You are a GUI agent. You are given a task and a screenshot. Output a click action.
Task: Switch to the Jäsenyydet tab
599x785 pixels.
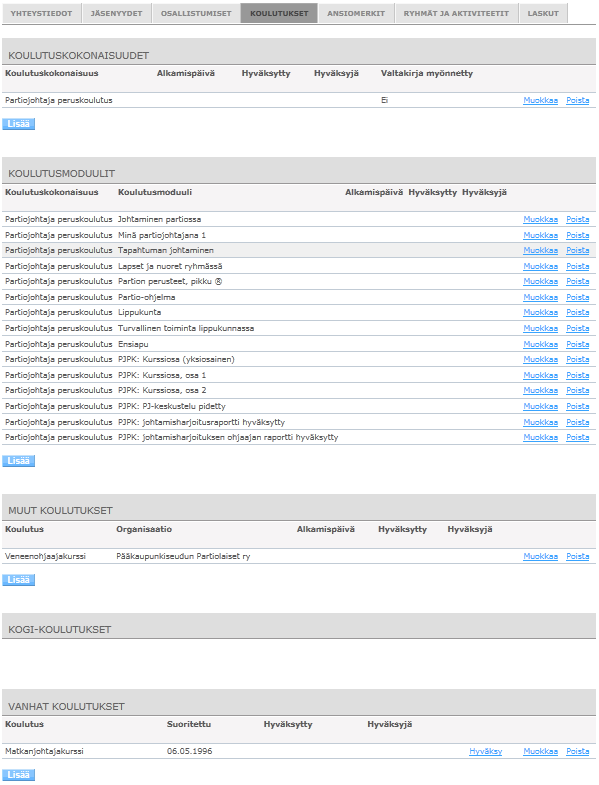tap(116, 14)
